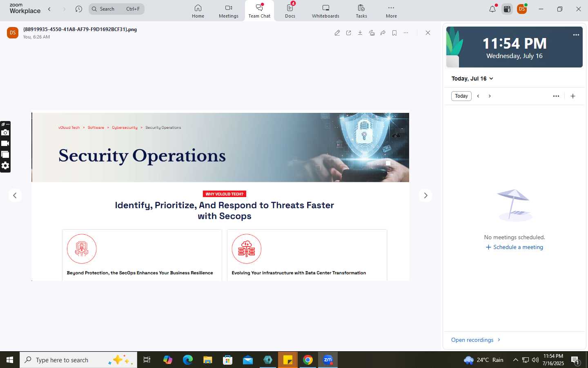
Task: Open calendar more options ellipsis
Action: (556, 96)
